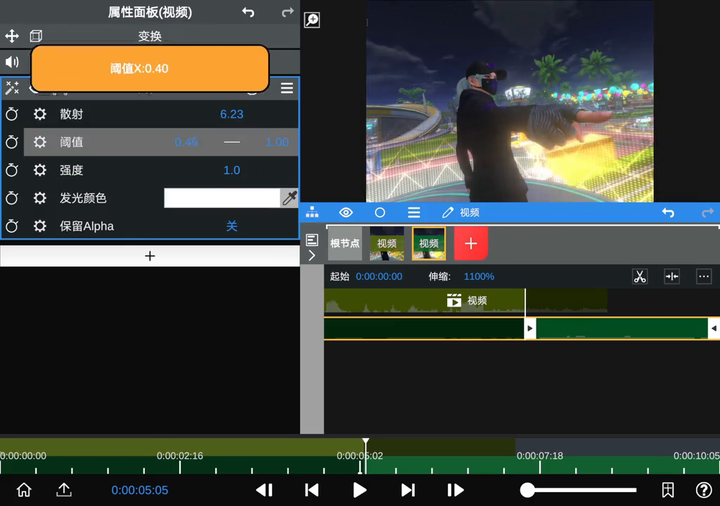The height and width of the screenshot is (506, 720).
Task: Open the 变换 transform section
Action: 150,36
